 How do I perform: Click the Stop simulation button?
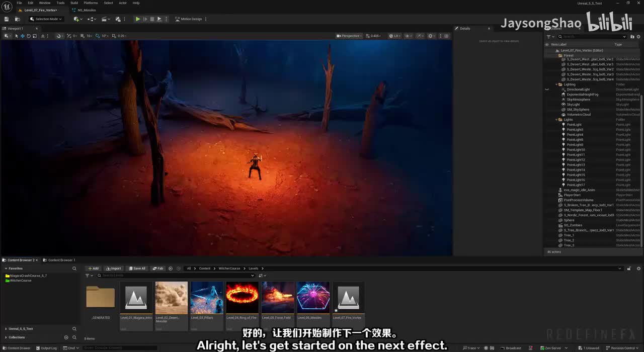152,19
